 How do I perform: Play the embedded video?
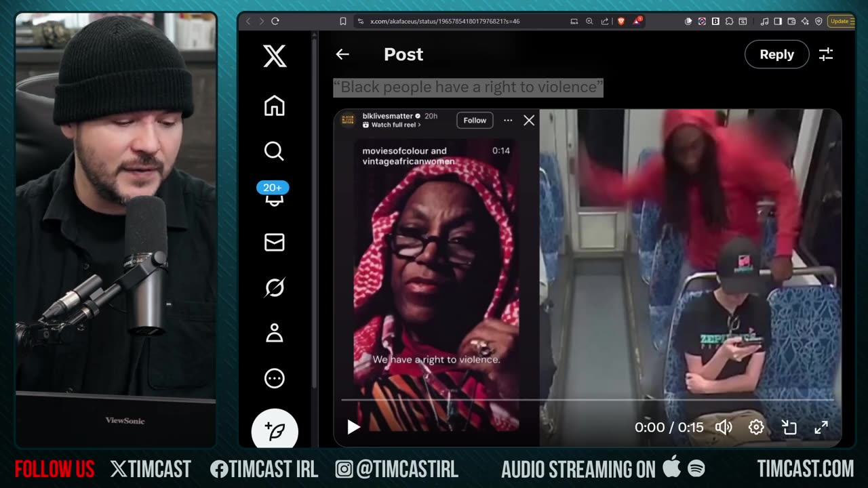(353, 427)
